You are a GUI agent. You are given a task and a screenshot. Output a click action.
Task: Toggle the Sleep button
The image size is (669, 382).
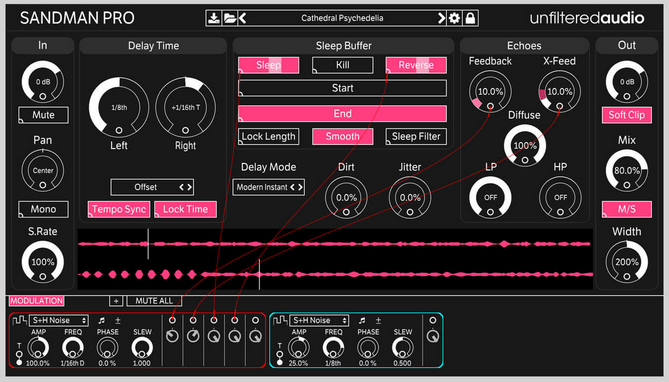[268, 65]
